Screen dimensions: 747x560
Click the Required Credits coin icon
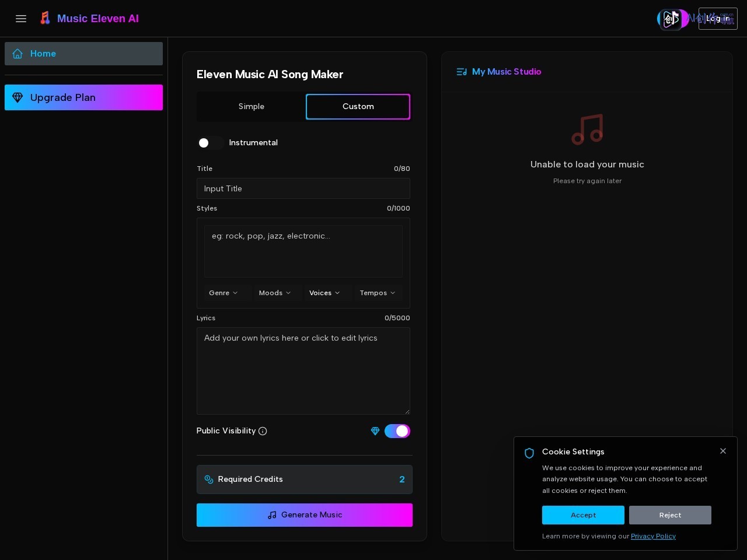[209, 480]
